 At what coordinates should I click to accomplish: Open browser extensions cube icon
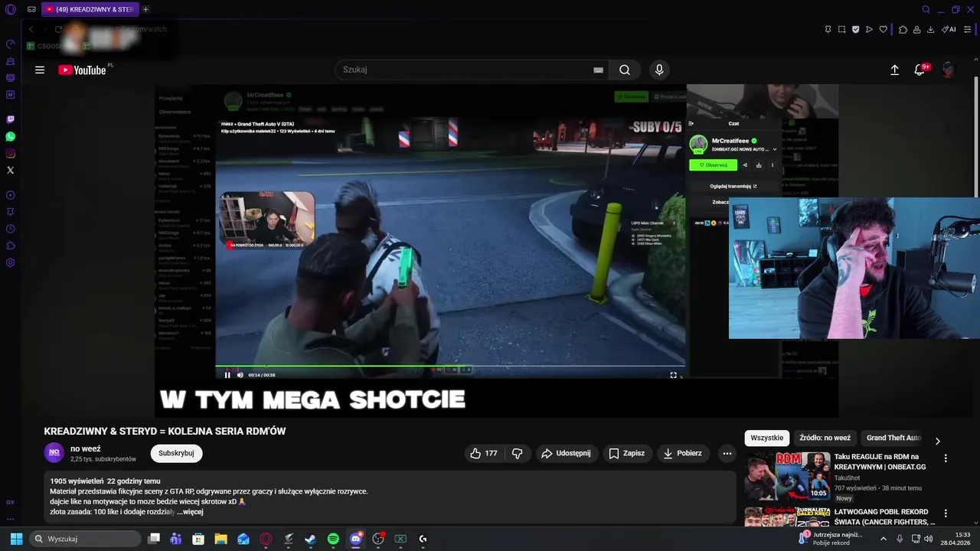[903, 30]
